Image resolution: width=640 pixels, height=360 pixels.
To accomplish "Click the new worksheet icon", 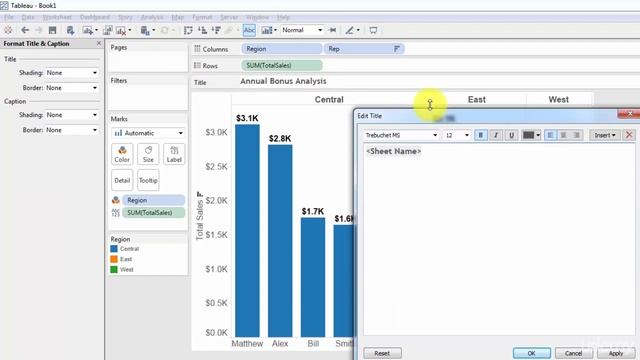I will coord(88,30).
